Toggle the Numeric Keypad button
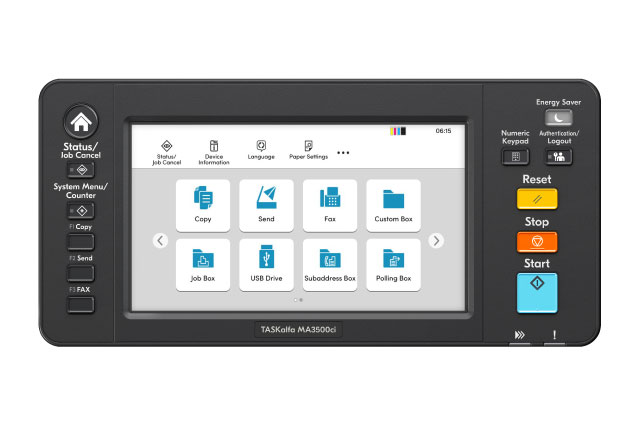The image size is (640, 426). (516, 156)
